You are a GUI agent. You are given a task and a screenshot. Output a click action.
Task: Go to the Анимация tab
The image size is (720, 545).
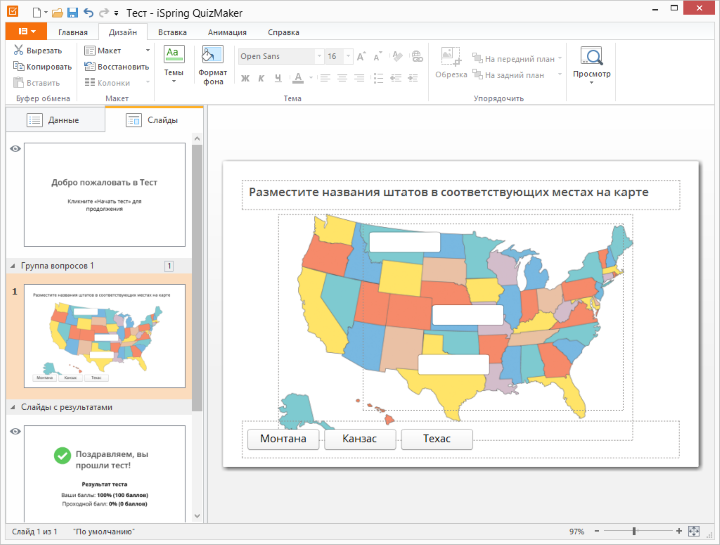227,32
